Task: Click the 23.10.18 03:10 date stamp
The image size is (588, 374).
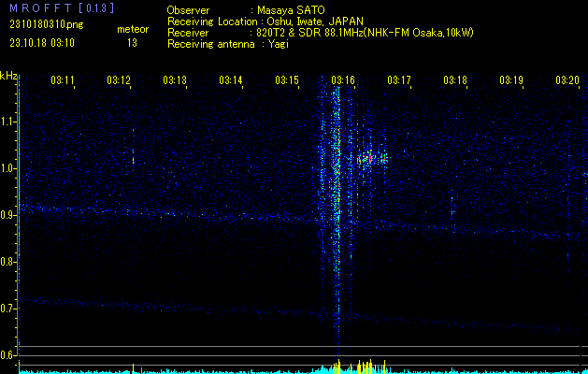Action: [x=42, y=43]
